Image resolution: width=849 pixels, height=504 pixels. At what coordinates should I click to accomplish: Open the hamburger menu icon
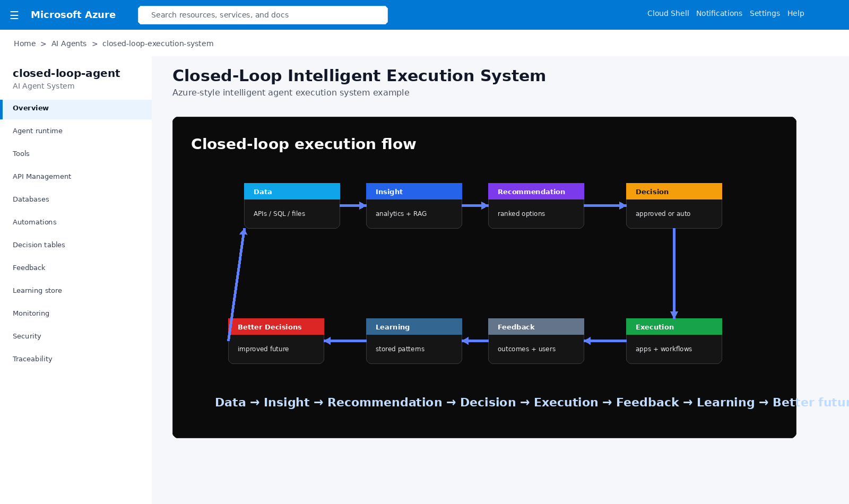tap(14, 15)
